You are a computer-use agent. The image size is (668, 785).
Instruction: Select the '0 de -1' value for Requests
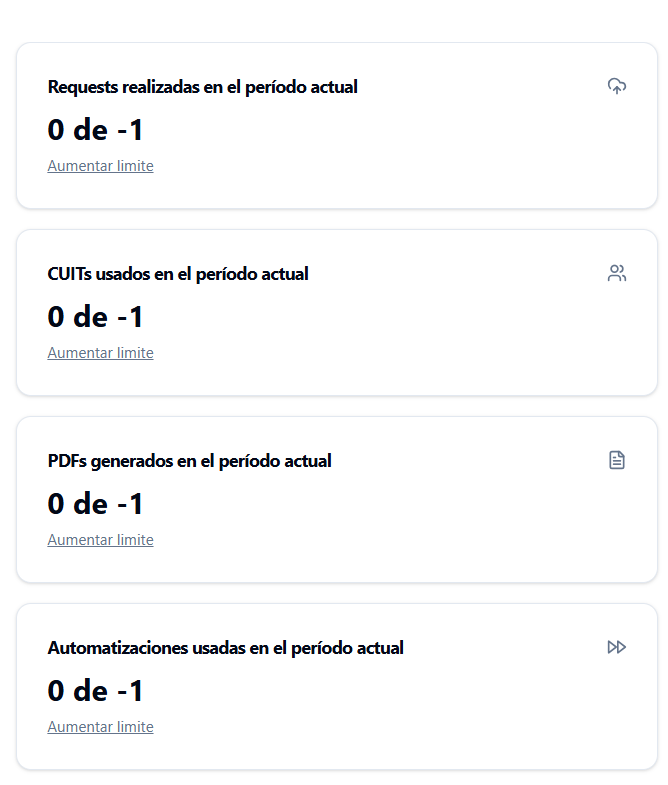point(96,130)
